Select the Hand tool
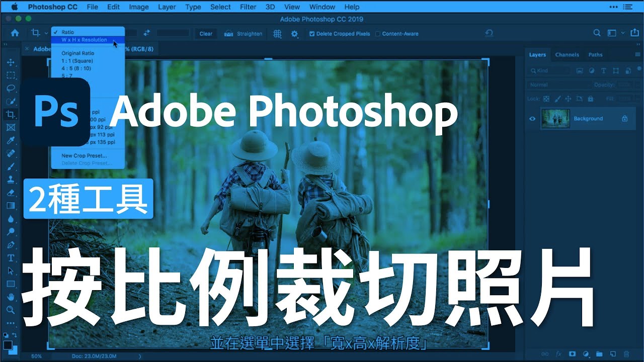The image size is (644, 362). click(11, 297)
